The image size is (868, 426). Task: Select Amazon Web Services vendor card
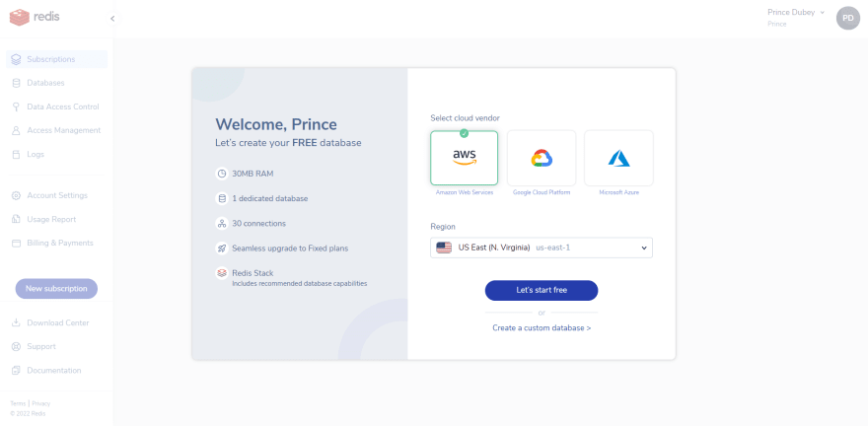464,158
